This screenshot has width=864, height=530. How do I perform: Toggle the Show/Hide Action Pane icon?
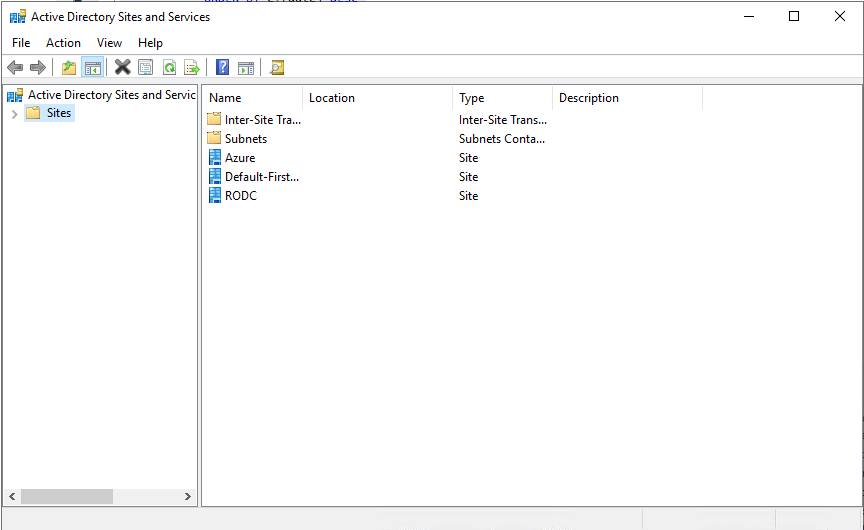(x=246, y=68)
